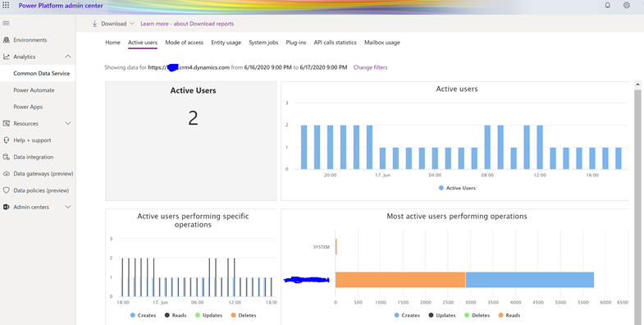Screen dimensions: 644x325
Task: Open the app launcher waffle icon
Action: 7,6
